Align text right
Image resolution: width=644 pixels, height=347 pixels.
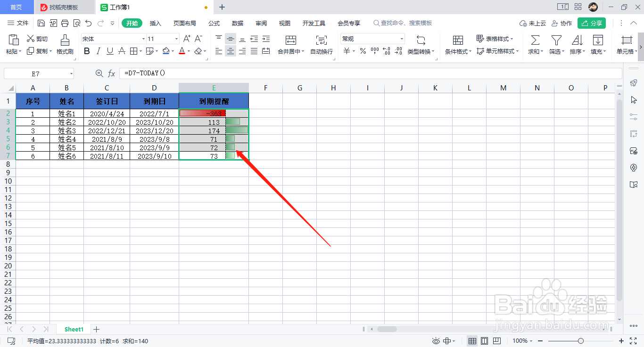[x=242, y=51]
